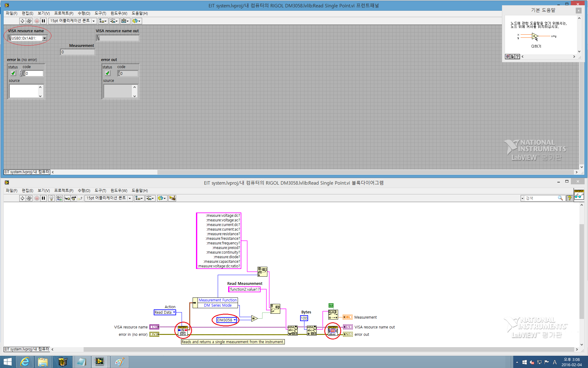
Task: Click Run Continuously in front panel toolbar
Action: coord(29,21)
